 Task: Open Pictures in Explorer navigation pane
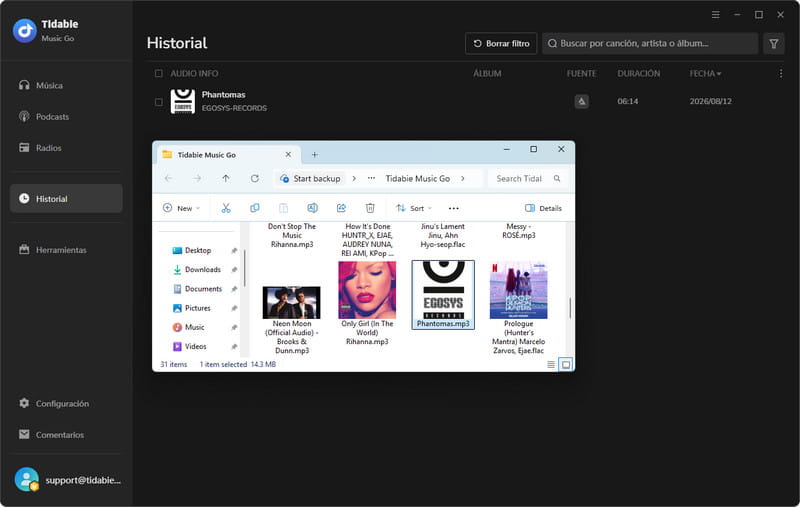click(192, 308)
